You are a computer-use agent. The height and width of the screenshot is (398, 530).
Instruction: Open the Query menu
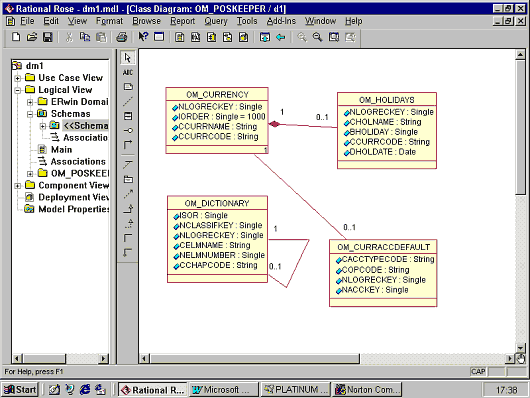pos(216,21)
